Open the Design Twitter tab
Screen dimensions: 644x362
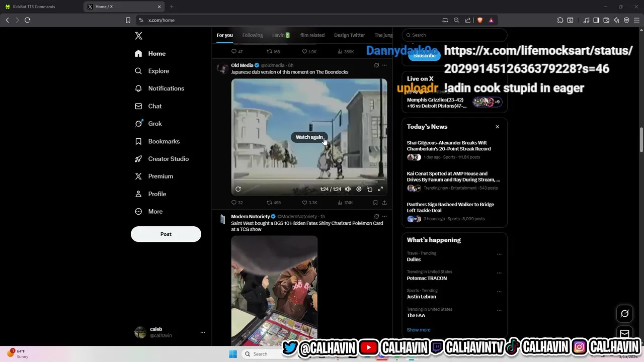point(349,35)
